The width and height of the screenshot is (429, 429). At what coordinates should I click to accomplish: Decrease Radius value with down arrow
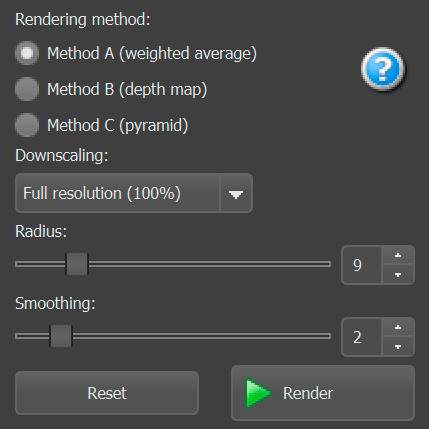coord(398,275)
